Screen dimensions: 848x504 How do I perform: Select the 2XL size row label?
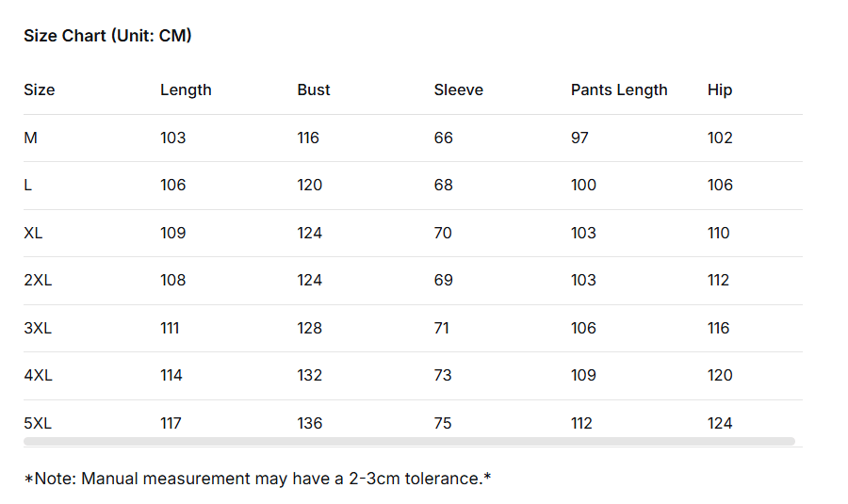(38, 281)
